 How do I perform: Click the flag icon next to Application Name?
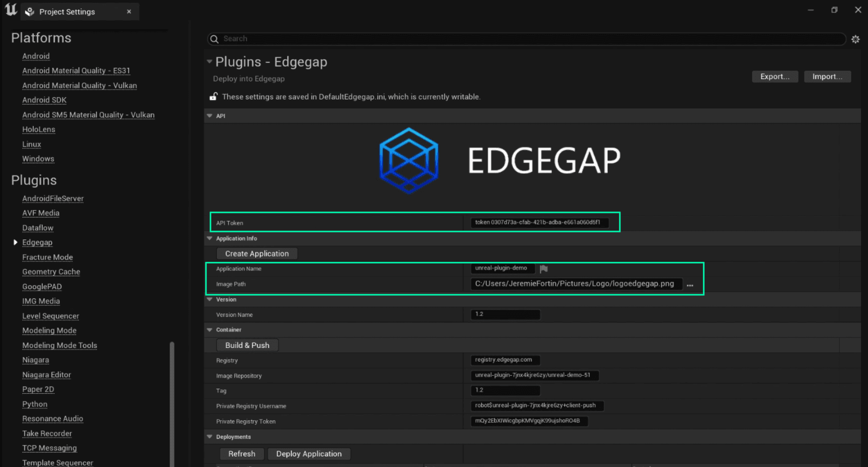[x=544, y=269]
